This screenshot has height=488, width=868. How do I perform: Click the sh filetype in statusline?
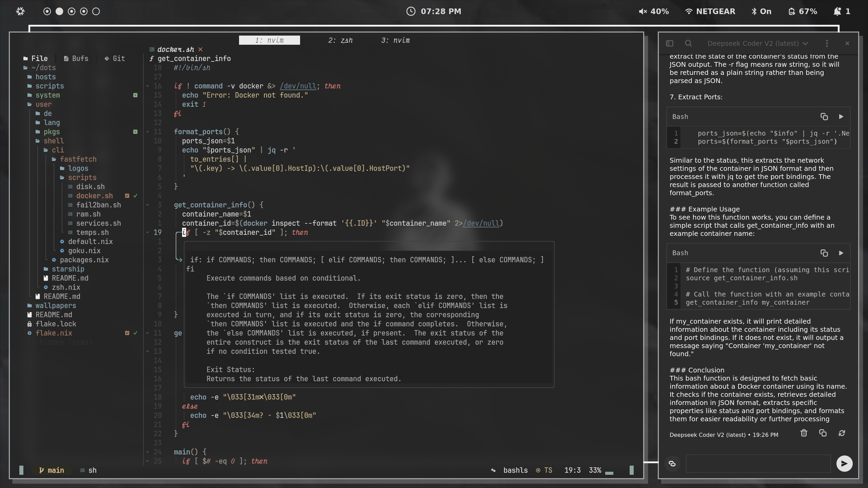click(x=88, y=470)
